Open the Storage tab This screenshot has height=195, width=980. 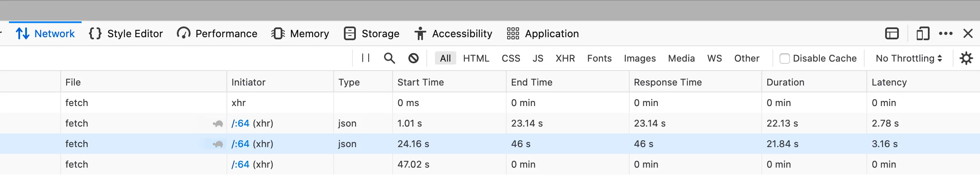372,33
